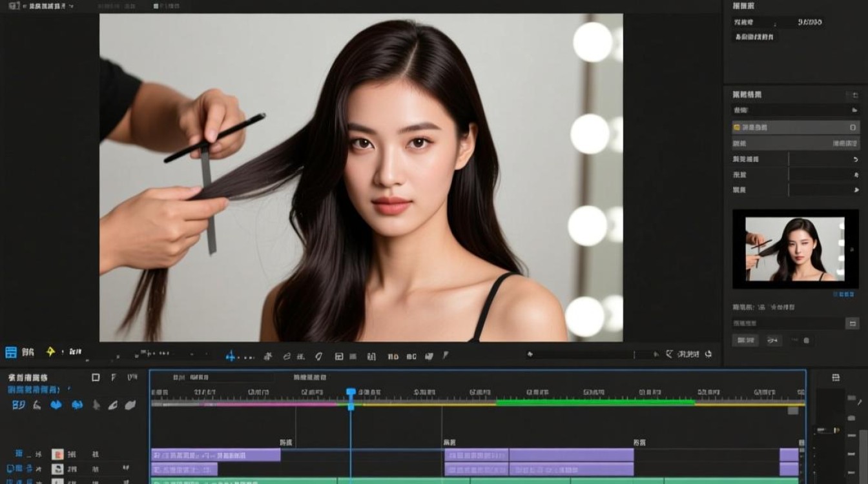868x484 pixels.
Task: Click the gray leaf-shaped icon ending the tool row
Action: pyautogui.click(x=130, y=405)
